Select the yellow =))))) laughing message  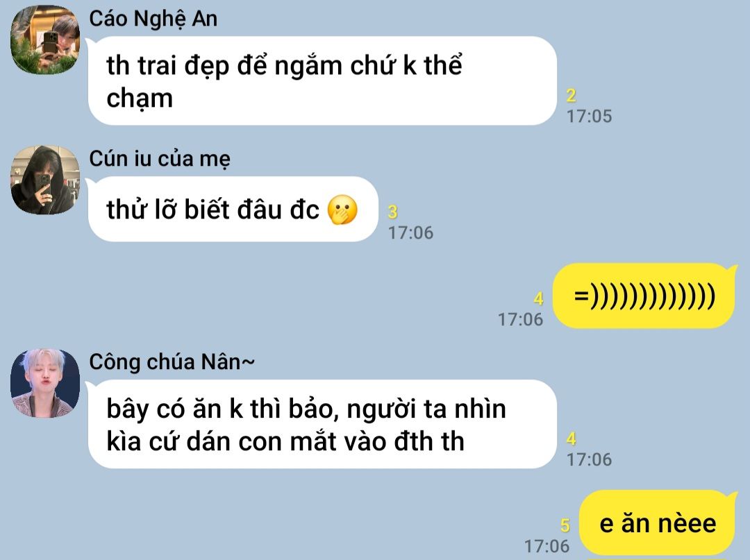(644, 296)
